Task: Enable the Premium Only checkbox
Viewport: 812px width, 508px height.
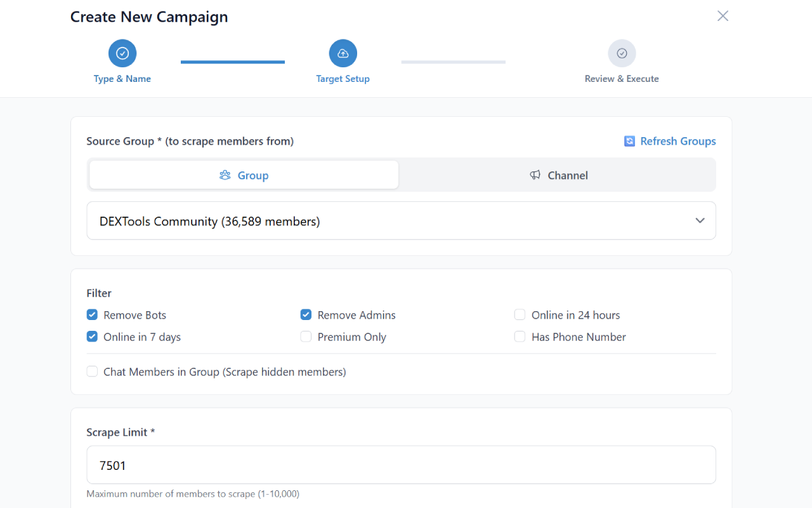Action: (306, 337)
